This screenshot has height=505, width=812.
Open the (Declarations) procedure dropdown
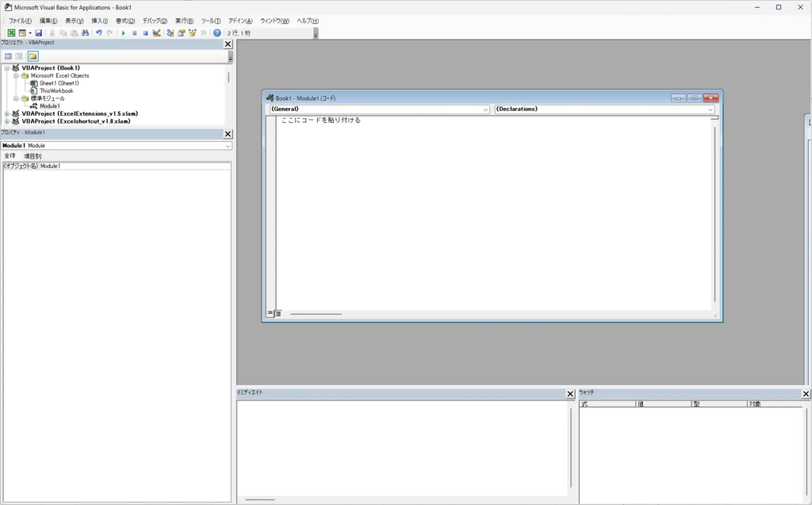604,109
